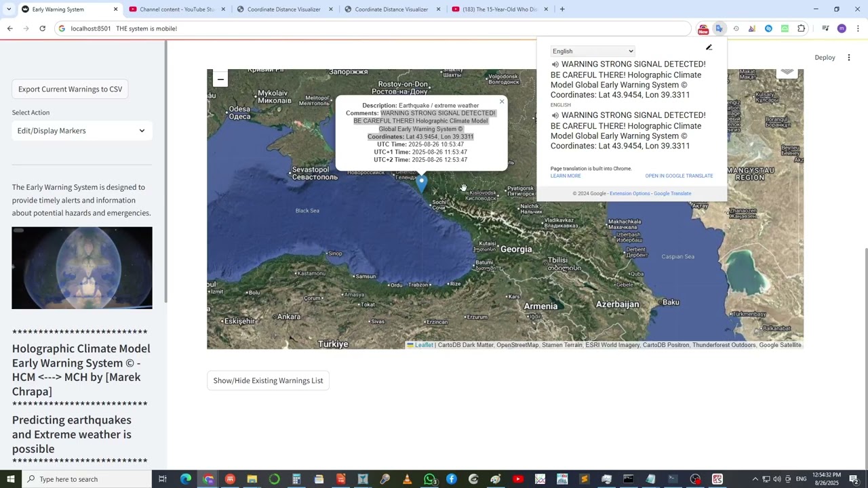This screenshot has width=868, height=488.
Task: Open Microsoft Edge from taskbar
Action: tap(185, 479)
